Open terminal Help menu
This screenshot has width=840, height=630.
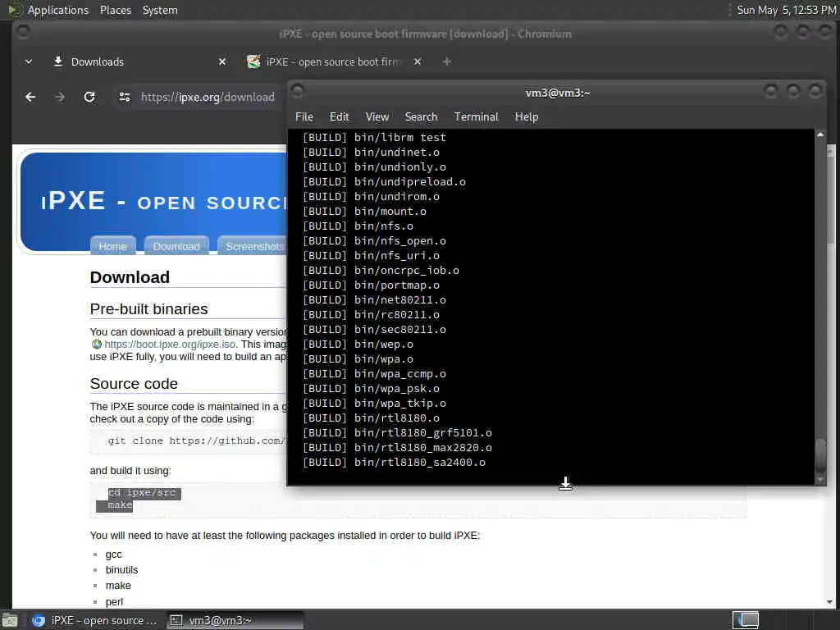[x=527, y=116]
